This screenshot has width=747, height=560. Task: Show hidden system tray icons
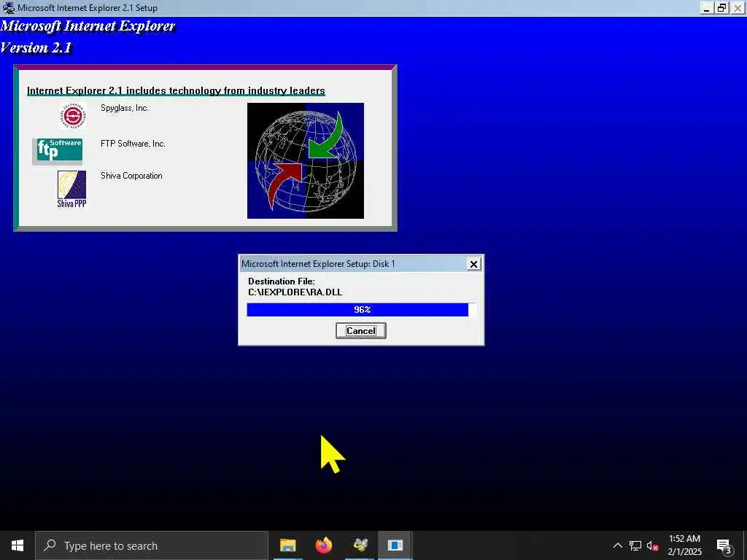[617, 545]
